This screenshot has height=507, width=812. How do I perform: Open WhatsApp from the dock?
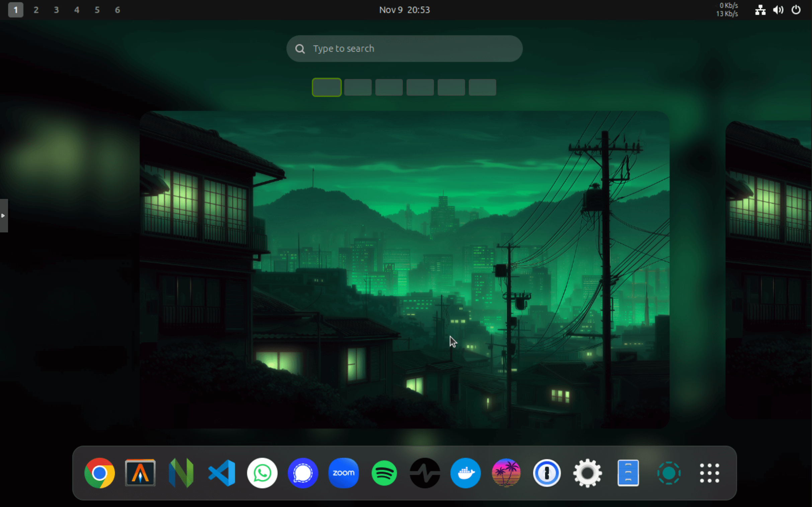(262, 473)
